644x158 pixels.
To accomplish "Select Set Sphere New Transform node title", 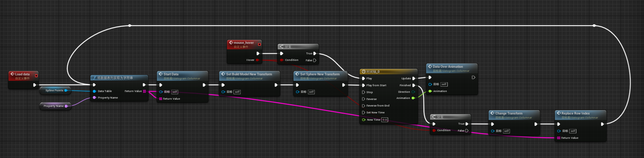I will (x=320, y=74).
